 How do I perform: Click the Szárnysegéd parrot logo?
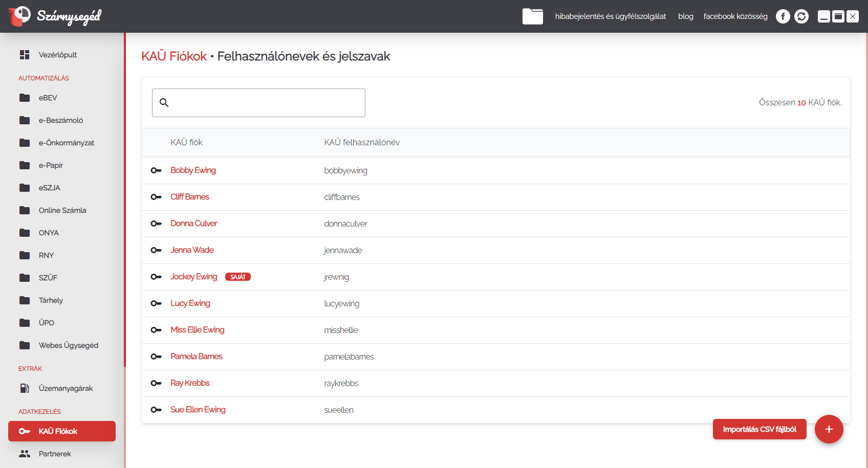tap(19, 16)
